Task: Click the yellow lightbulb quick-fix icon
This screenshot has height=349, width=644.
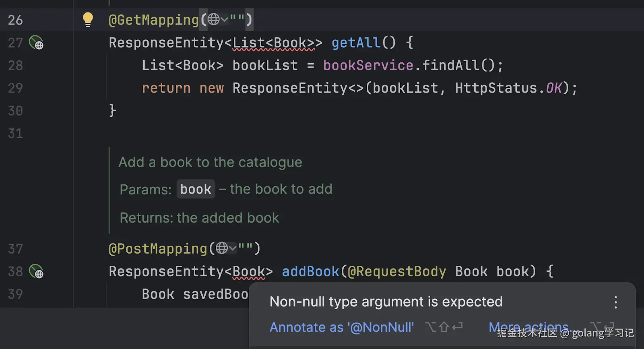Action: pyautogui.click(x=87, y=19)
